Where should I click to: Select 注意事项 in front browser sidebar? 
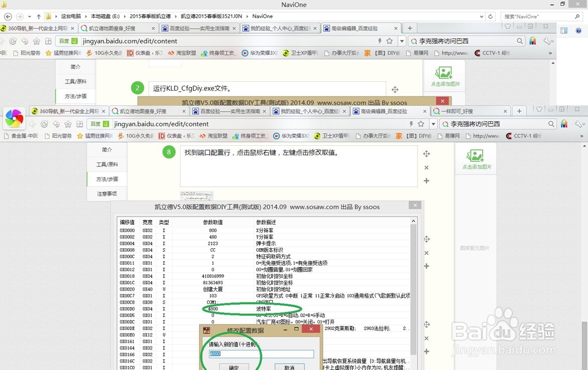point(107,194)
